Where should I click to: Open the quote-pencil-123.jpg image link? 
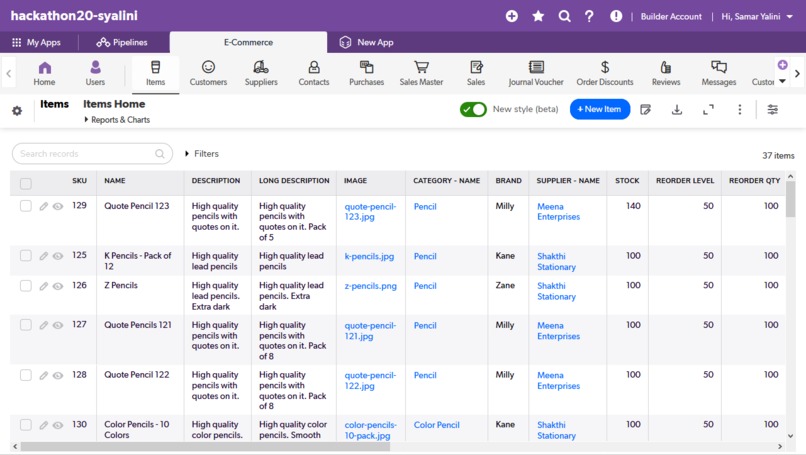point(370,212)
